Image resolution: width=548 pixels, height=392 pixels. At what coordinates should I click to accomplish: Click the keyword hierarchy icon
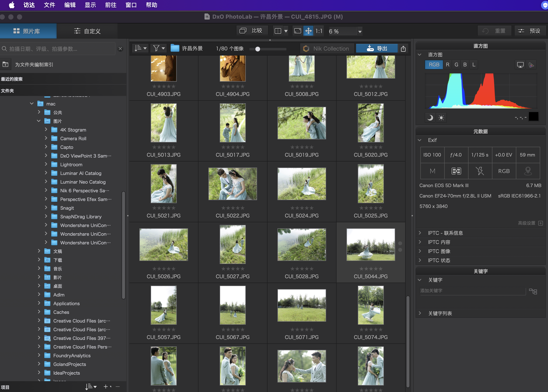[x=533, y=291]
